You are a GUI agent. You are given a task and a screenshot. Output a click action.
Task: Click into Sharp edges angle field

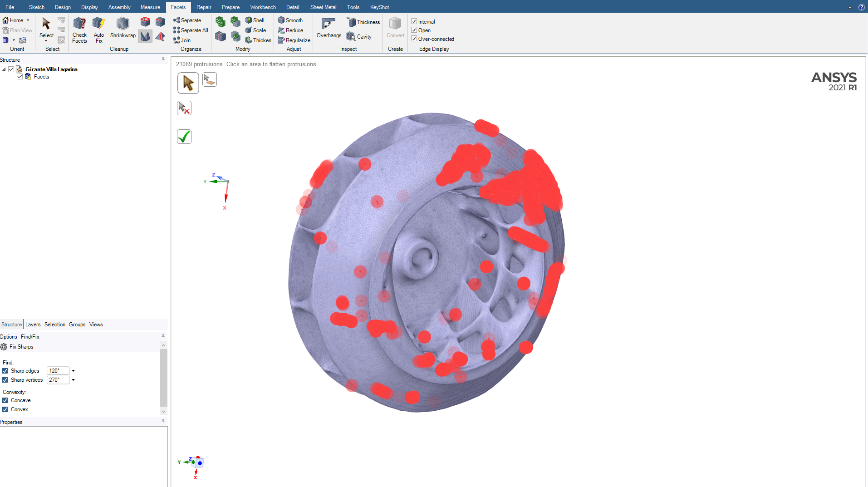pos(58,371)
